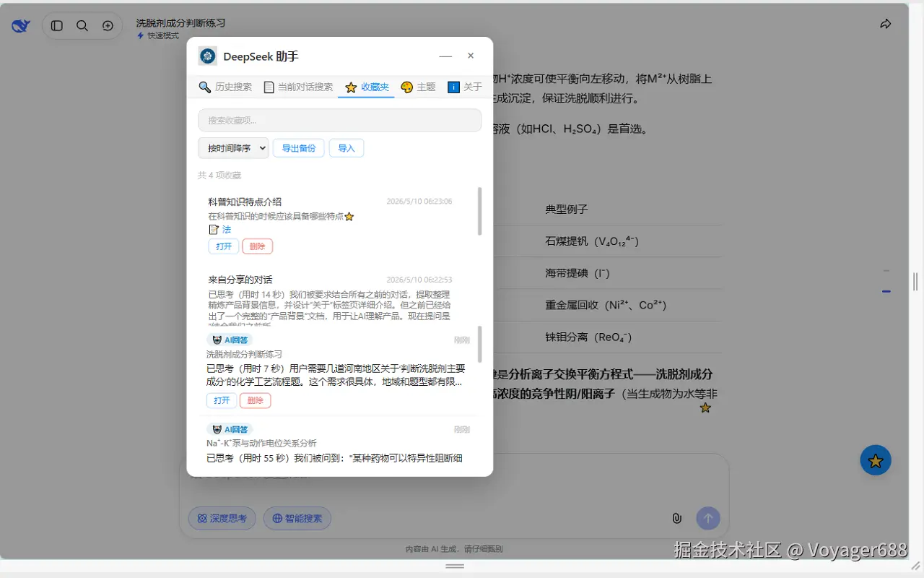Click the blue floating star button
This screenshot has height=578, width=924.
[x=876, y=460]
